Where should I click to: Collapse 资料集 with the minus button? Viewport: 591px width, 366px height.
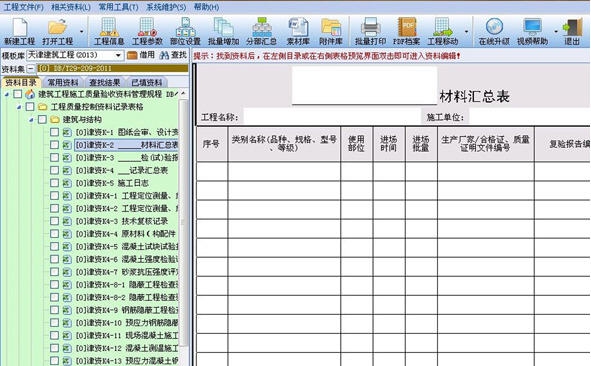pyautogui.click(x=31, y=69)
